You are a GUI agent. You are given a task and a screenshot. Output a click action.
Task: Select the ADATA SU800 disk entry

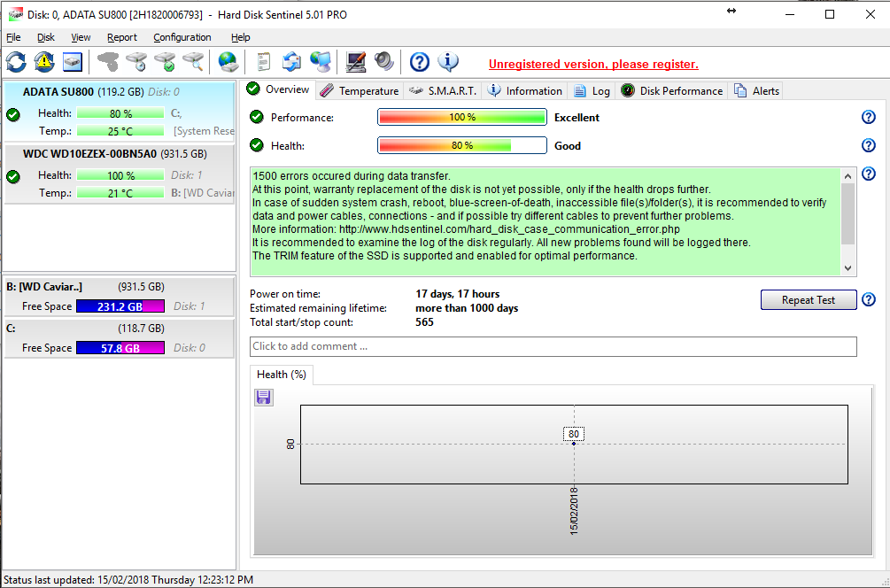[119, 111]
